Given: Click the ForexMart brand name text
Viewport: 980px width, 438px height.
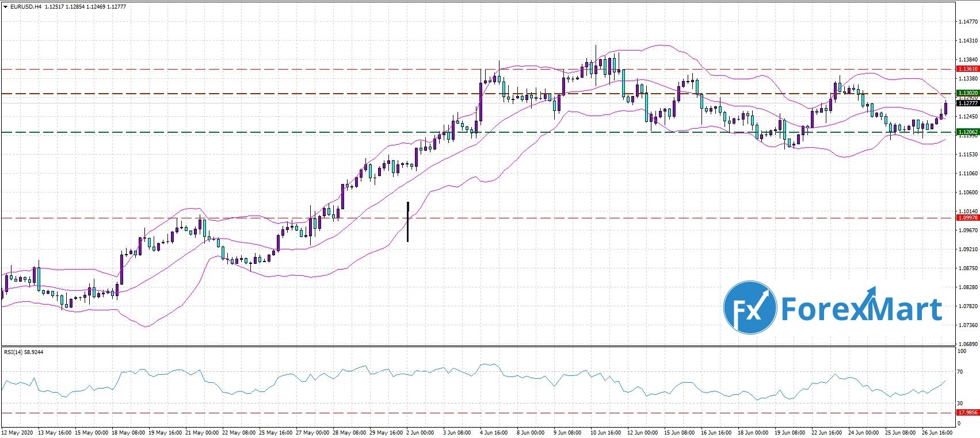Looking at the screenshot, I should click(860, 309).
